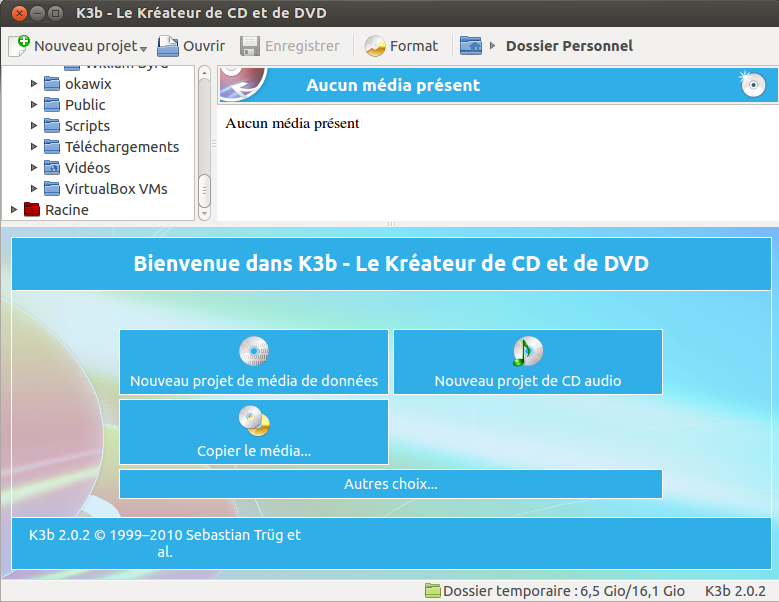Viewport: 779px width, 602px height.
Task: Click the disabled Enregistrer floppy icon
Action: pyautogui.click(x=250, y=46)
